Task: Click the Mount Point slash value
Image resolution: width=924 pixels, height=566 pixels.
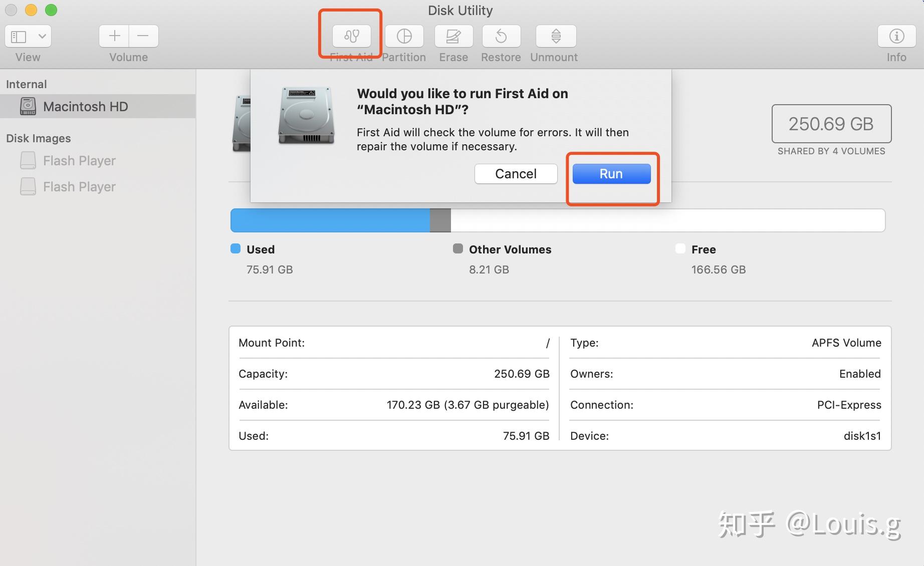Action: pos(548,343)
